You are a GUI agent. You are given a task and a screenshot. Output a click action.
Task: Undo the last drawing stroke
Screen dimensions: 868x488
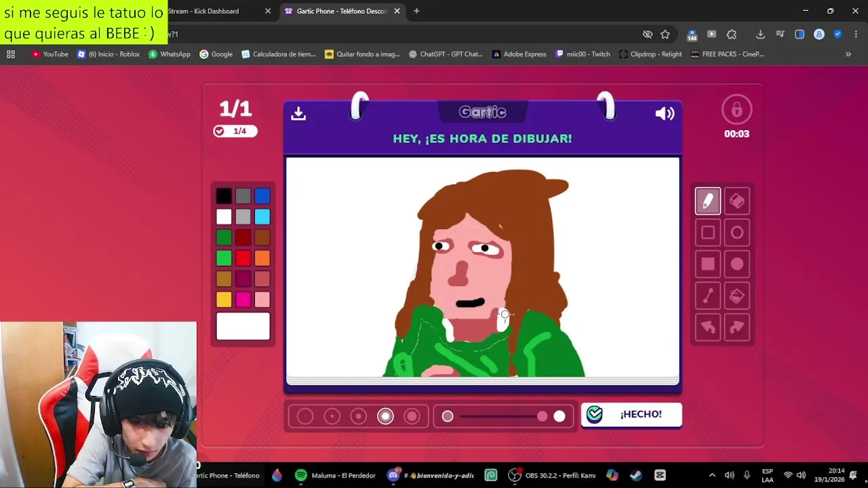(707, 328)
